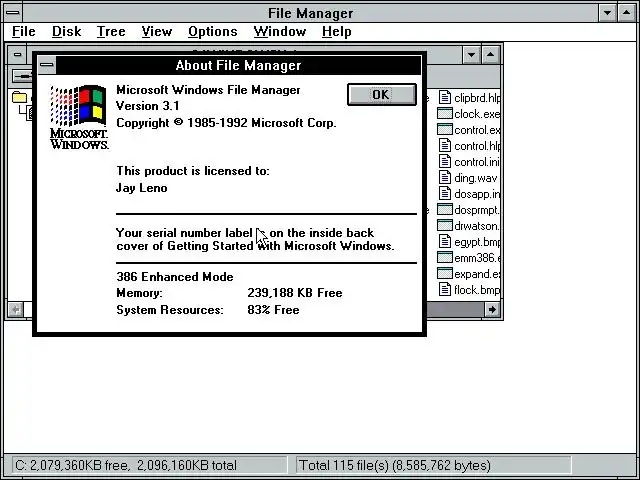Image resolution: width=640 pixels, height=480 pixels.
Task: Click left arrow of directory window scrollbar
Action: point(16,309)
